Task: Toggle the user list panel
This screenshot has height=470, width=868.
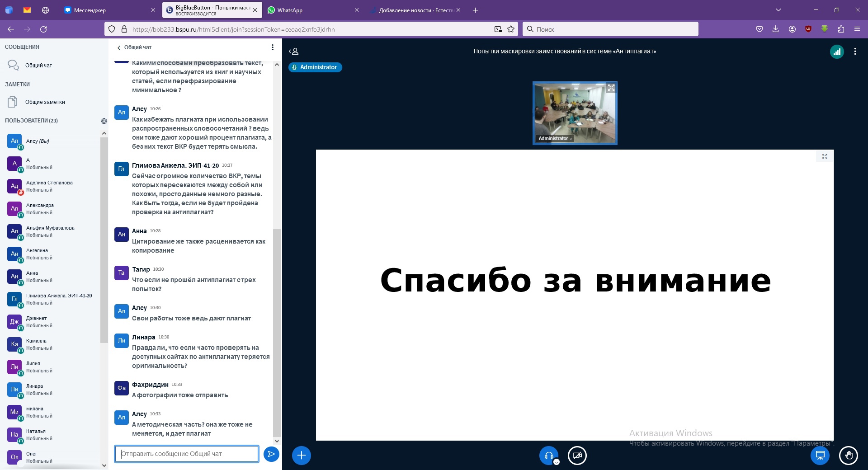Action: pos(294,52)
